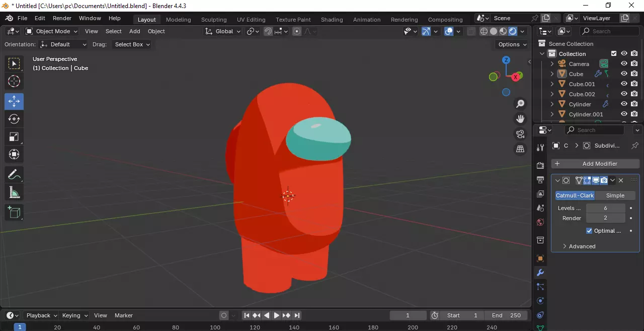Switch to the Sculpting workspace tab
Screen dimensions: 644x331
pyautogui.click(x=214, y=20)
